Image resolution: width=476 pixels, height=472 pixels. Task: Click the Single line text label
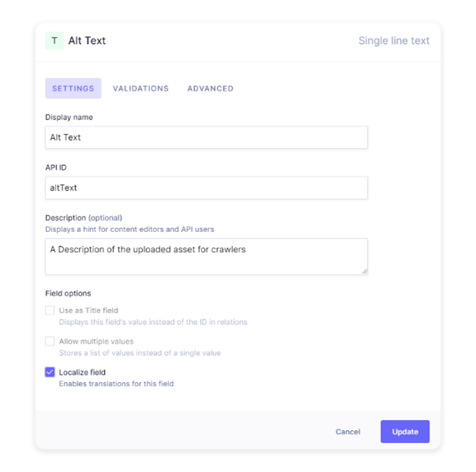coord(394,41)
